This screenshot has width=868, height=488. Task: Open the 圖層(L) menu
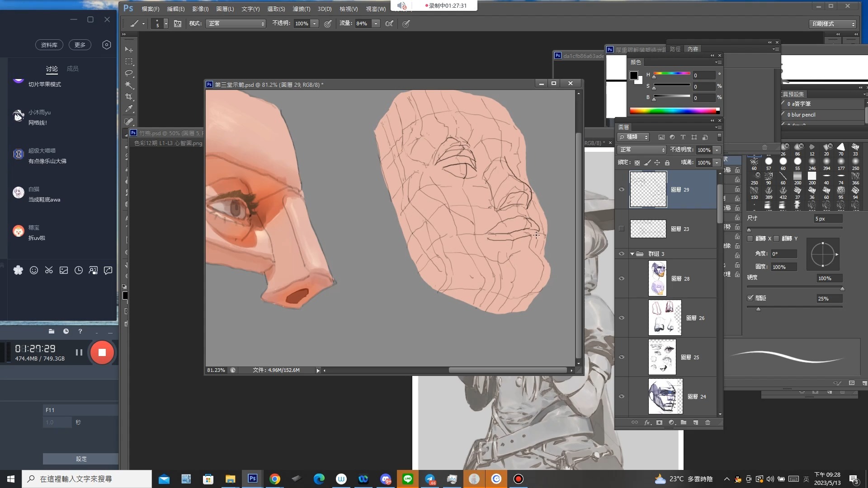tap(225, 9)
